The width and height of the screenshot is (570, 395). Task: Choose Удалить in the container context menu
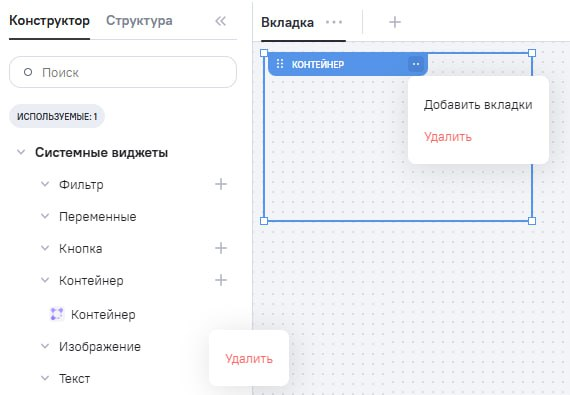(448, 137)
